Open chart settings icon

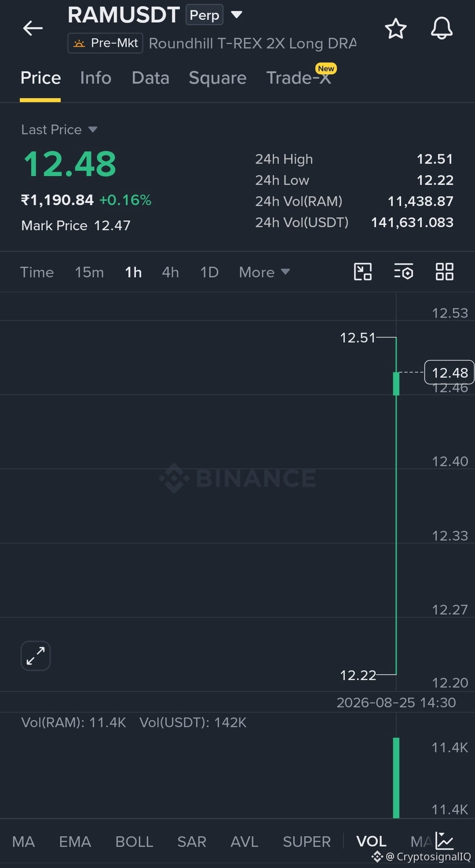(x=403, y=272)
